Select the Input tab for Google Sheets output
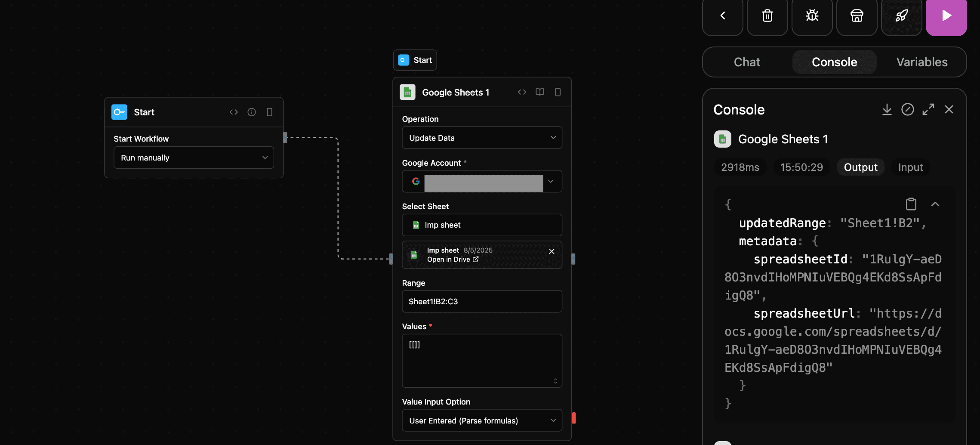The height and width of the screenshot is (445, 980). pos(910,167)
